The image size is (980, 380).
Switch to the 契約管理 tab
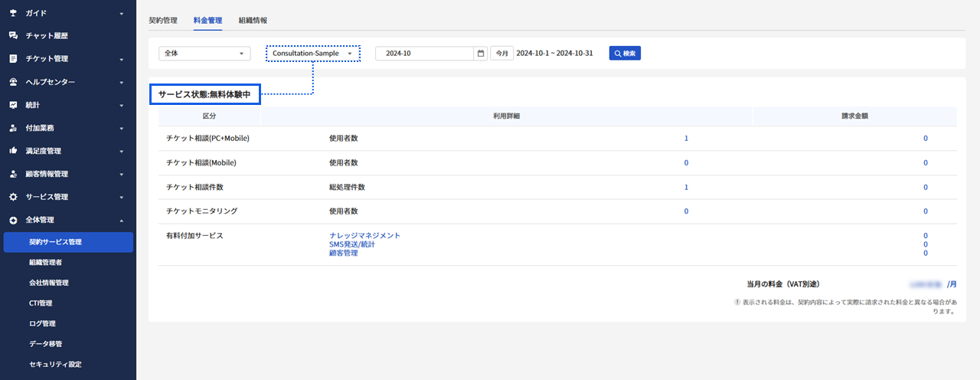(162, 20)
